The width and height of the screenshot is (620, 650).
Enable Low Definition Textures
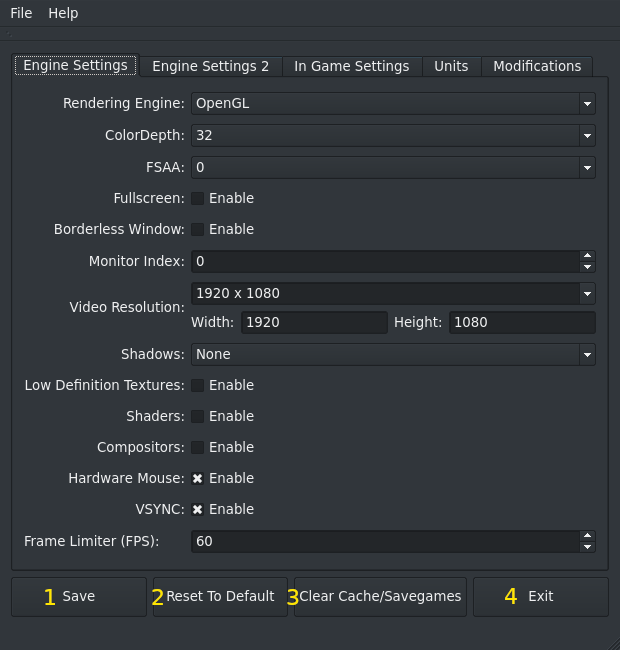(x=198, y=385)
